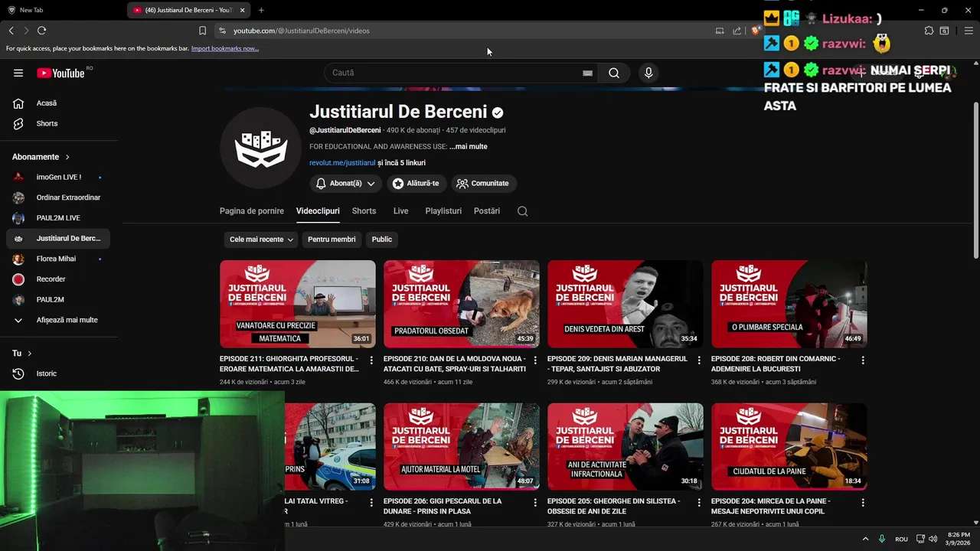Open the on-screen keyboard icon in search box
This screenshot has height=551, width=980.
(587, 73)
